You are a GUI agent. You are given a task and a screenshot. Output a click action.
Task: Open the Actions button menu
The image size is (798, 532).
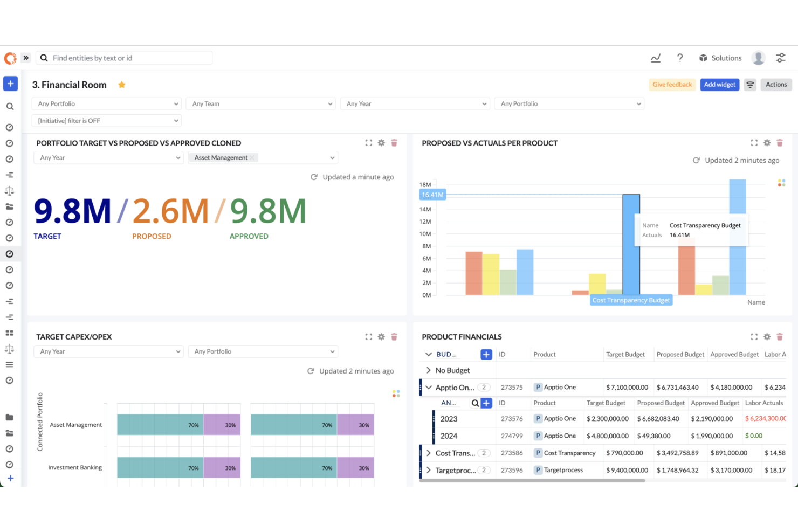point(776,85)
